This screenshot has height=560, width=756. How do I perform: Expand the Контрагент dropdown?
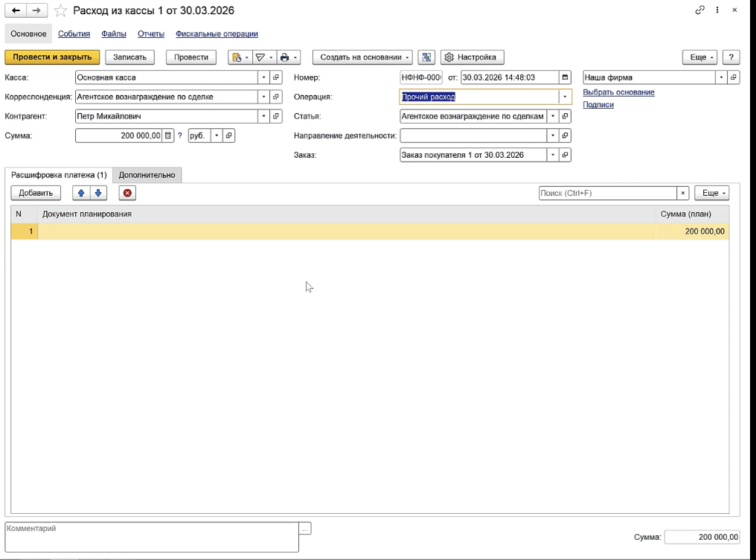pyautogui.click(x=263, y=115)
